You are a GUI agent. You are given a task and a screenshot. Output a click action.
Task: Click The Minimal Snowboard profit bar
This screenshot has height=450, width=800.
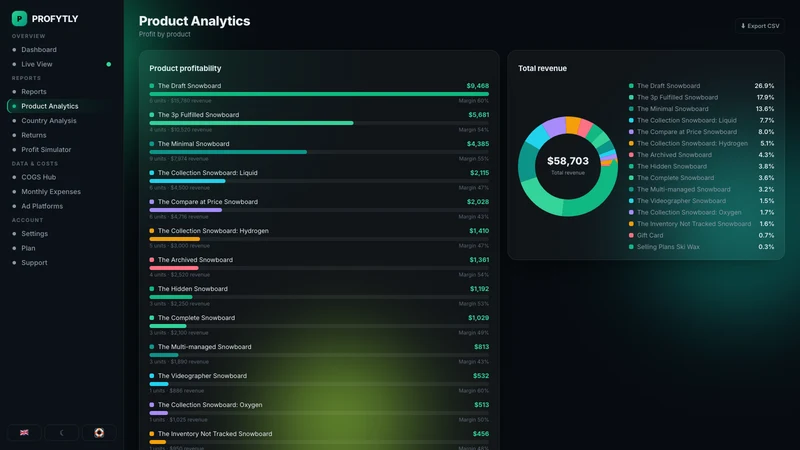[228, 152]
